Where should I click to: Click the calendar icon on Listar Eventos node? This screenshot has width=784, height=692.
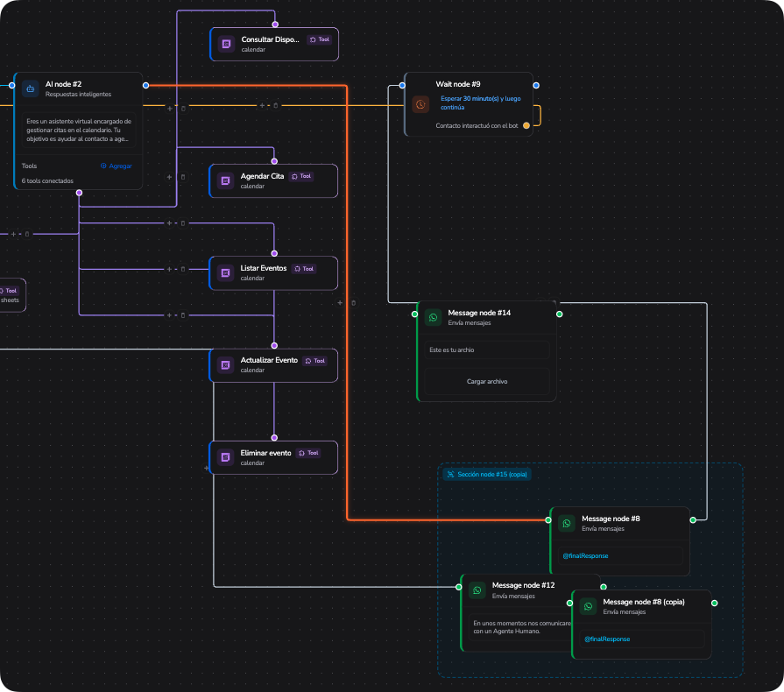point(225,273)
